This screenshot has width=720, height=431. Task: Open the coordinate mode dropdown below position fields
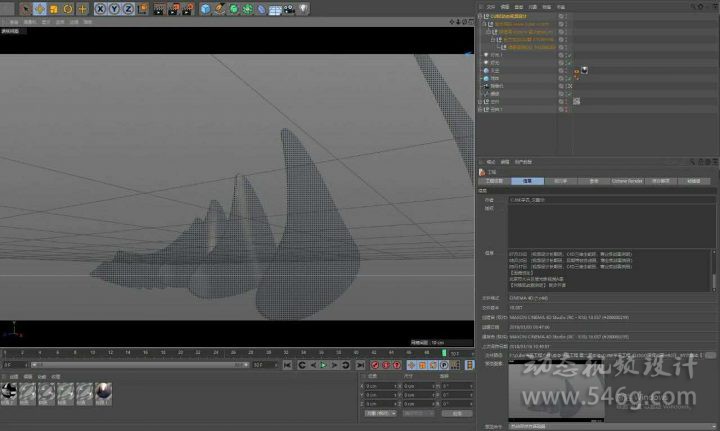click(380, 412)
